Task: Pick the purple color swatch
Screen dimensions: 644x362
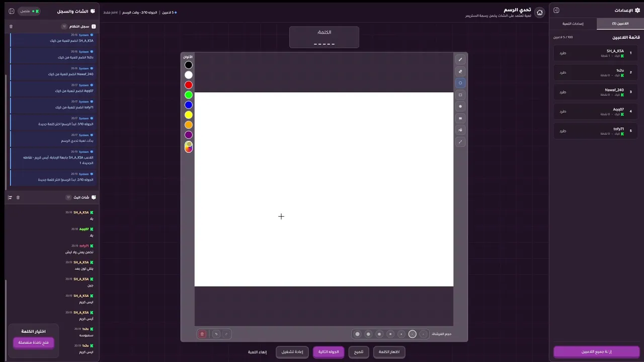Action: [x=189, y=135]
